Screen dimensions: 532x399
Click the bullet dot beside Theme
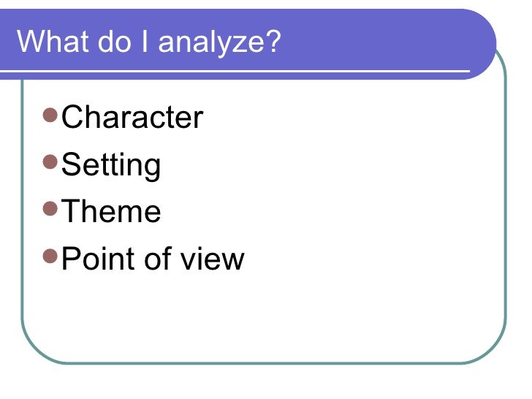pos(50,209)
